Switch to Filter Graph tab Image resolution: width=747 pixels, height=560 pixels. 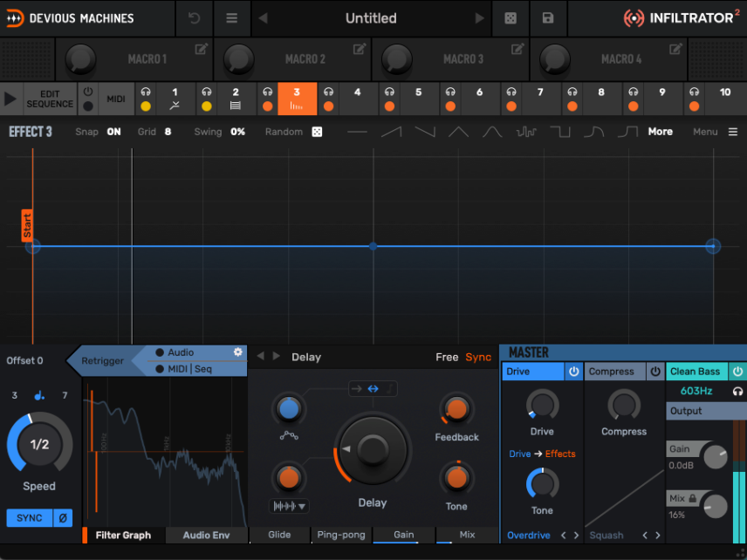[x=123, y=536]
